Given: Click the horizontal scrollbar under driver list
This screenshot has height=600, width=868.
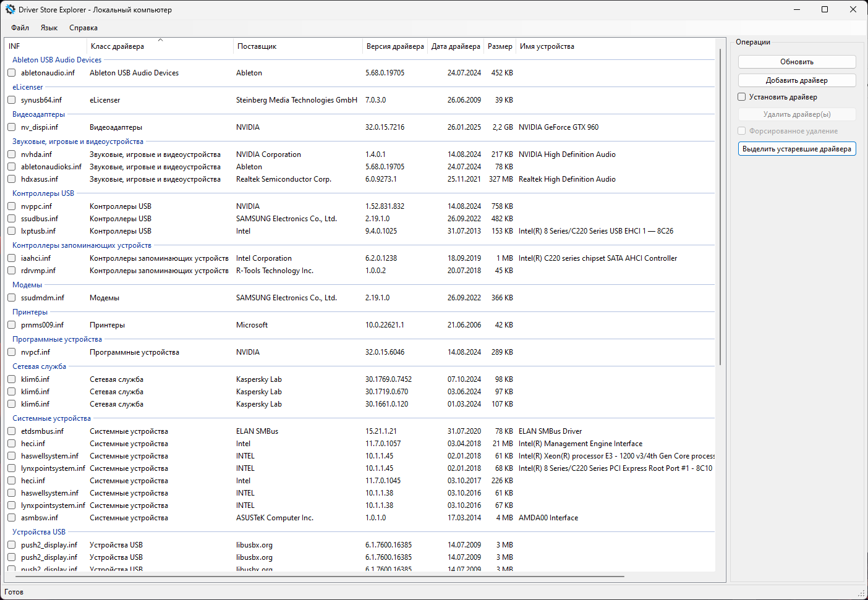Looking at the screenshot, I should pyautogui.click(x=315, y=577).
